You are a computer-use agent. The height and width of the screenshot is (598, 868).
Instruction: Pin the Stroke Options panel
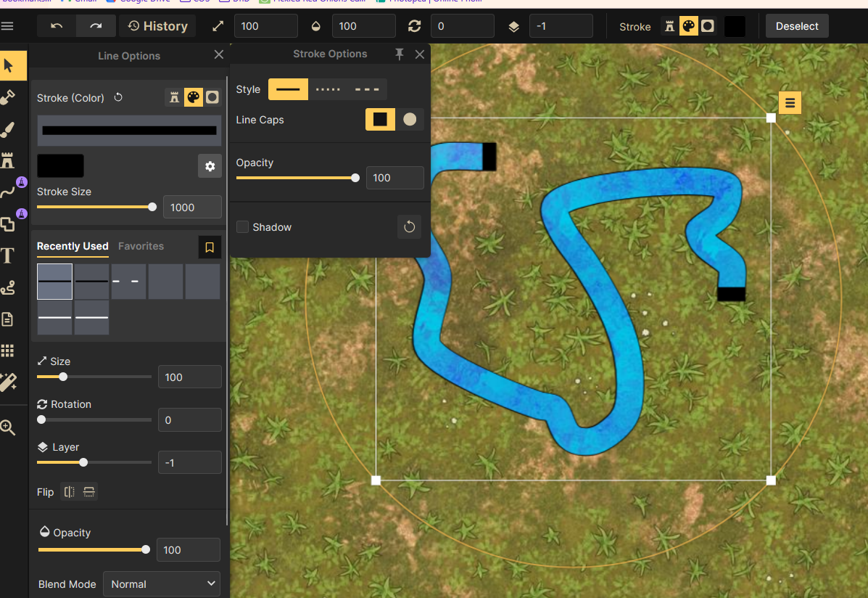click(399, 54)
